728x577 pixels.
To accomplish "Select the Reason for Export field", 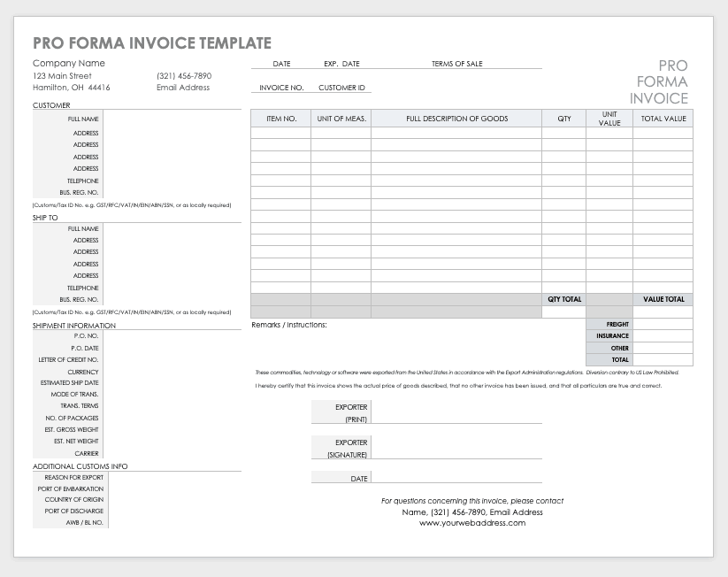I will (x=172, y=477).
